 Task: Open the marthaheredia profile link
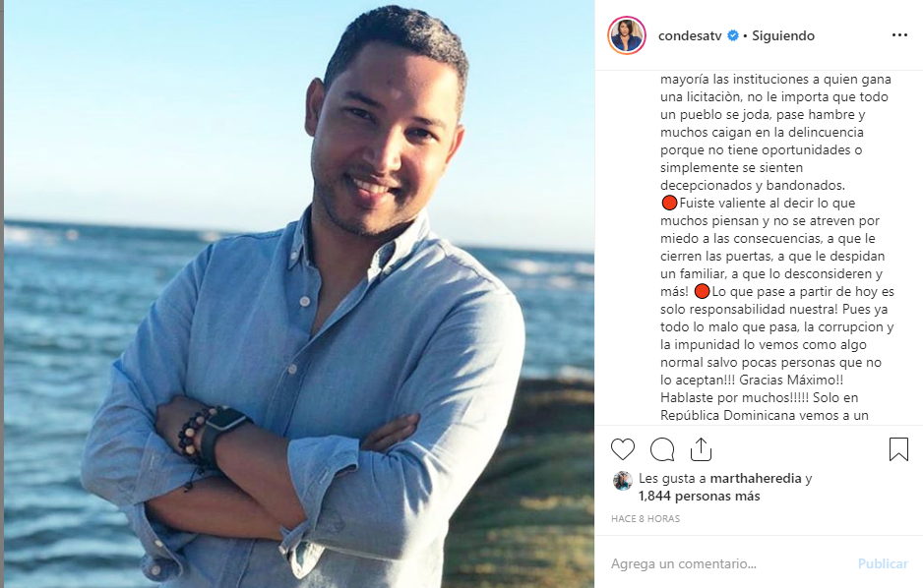click(x=756, y=479)
